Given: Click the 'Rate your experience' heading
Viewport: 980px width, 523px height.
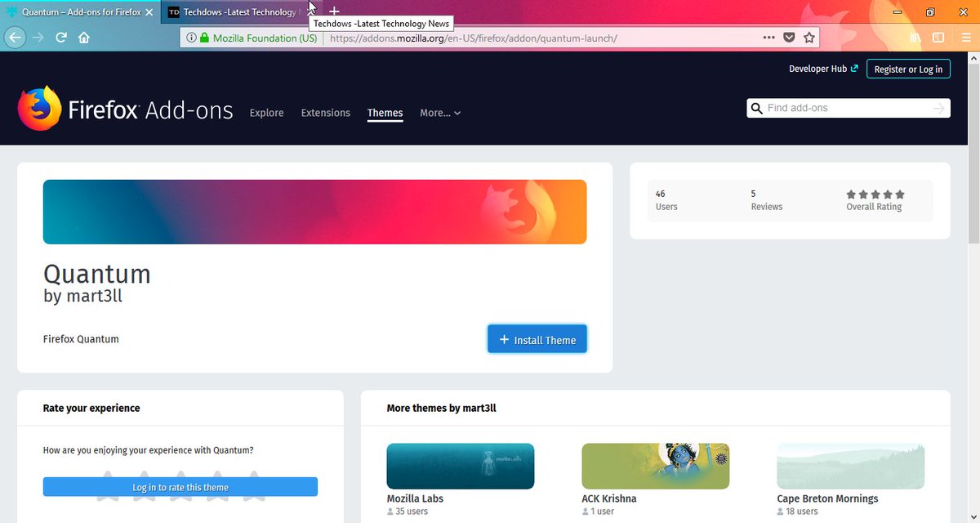Looking at the screenshot, I should [91, 408].
